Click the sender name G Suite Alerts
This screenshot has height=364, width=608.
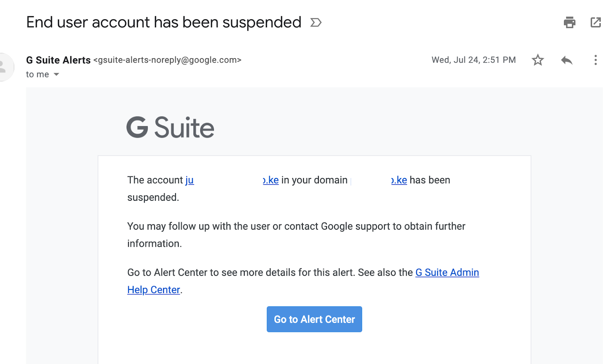[58, 60]
